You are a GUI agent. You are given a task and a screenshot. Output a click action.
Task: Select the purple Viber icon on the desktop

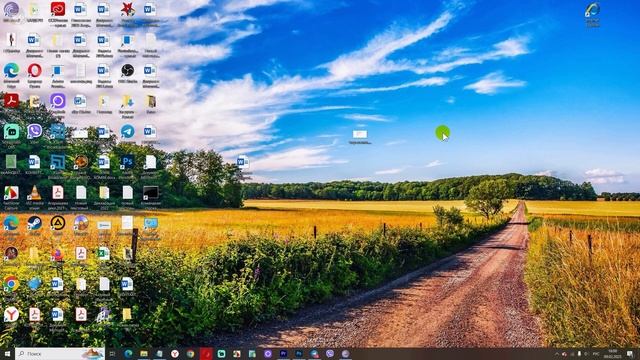[34, 131]
